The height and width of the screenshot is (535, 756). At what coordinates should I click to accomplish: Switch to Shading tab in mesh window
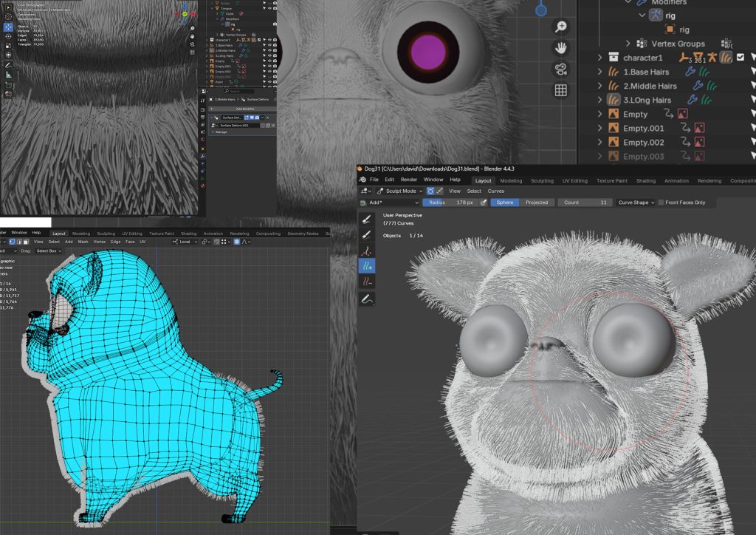coord(188,234)
